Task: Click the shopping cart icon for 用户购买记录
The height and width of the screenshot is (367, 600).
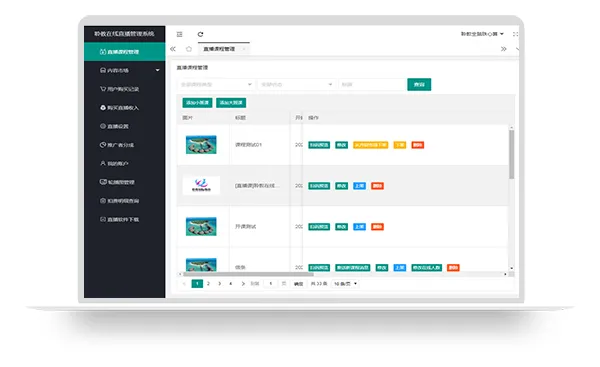Action: click(x=103, y=89)
